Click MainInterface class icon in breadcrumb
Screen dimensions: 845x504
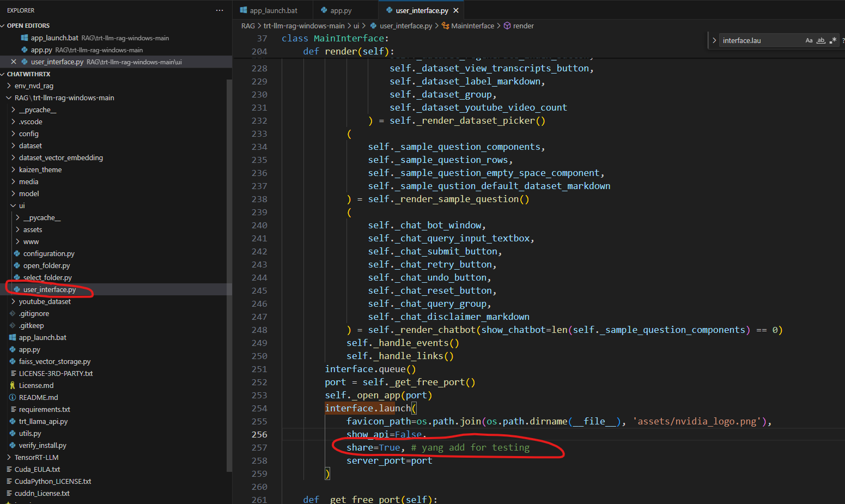click(x=445, y=26)
